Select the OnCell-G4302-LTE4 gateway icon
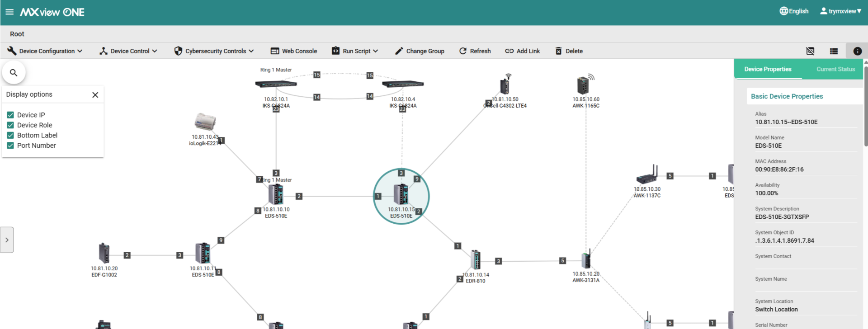The height and width of the screenshot is (329, 868). pyautogui.click(x=505, y=85)
